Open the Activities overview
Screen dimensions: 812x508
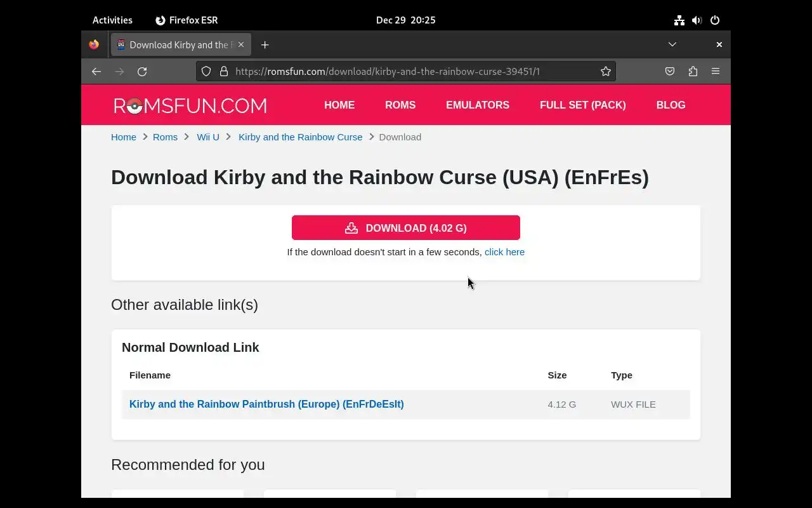tap(112, 20)
